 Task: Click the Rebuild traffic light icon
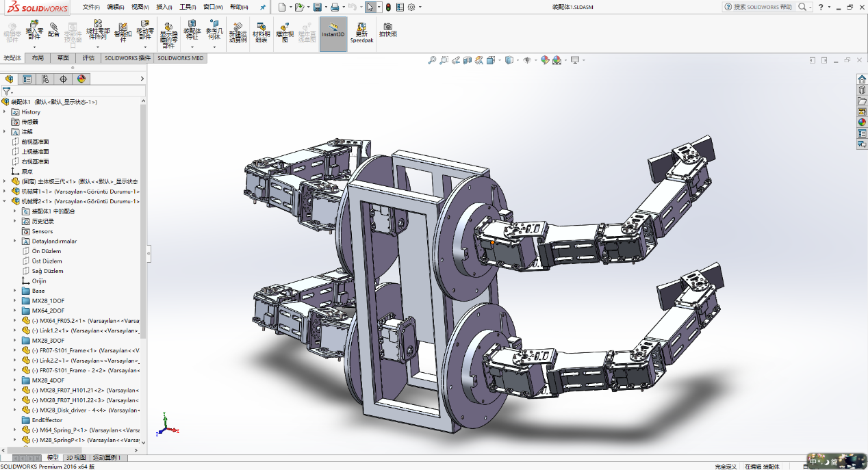click(388, 7)
